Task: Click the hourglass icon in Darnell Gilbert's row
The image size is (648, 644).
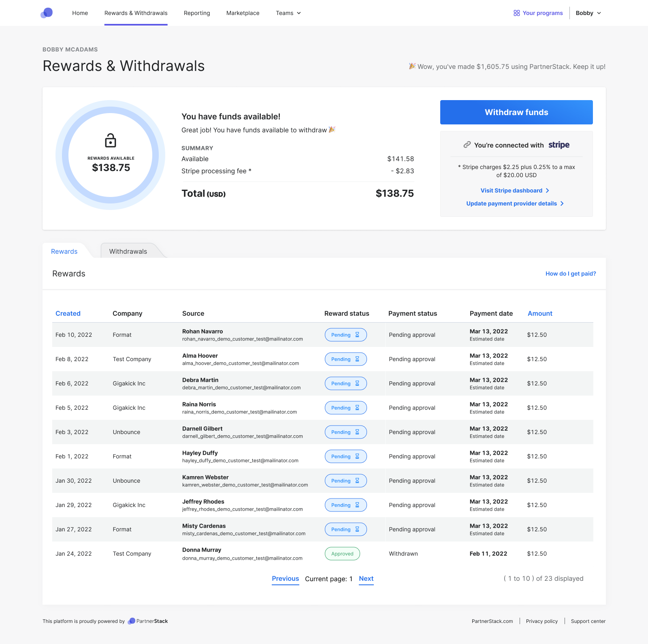Action: (x=357, y=432)
